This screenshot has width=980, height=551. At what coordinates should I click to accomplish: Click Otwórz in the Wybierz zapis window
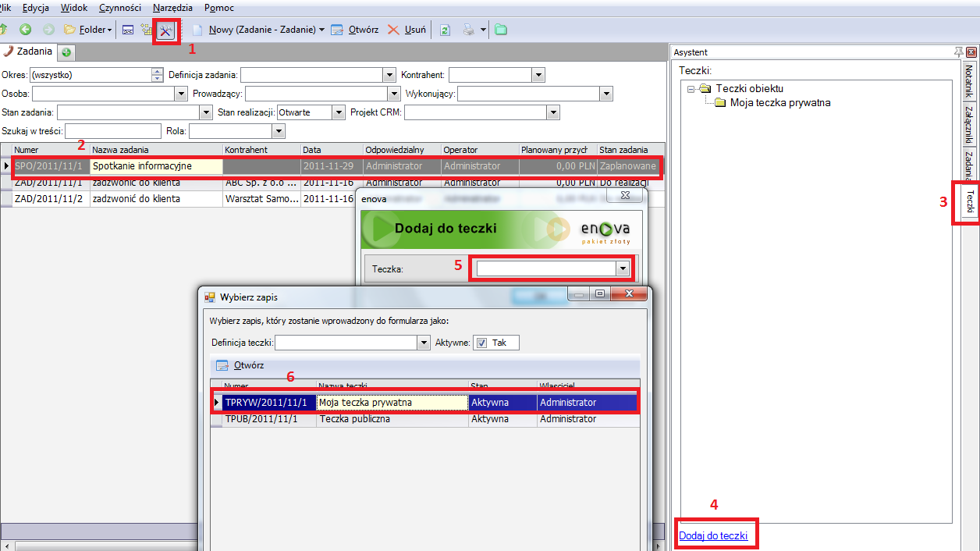tap(240, 365)
